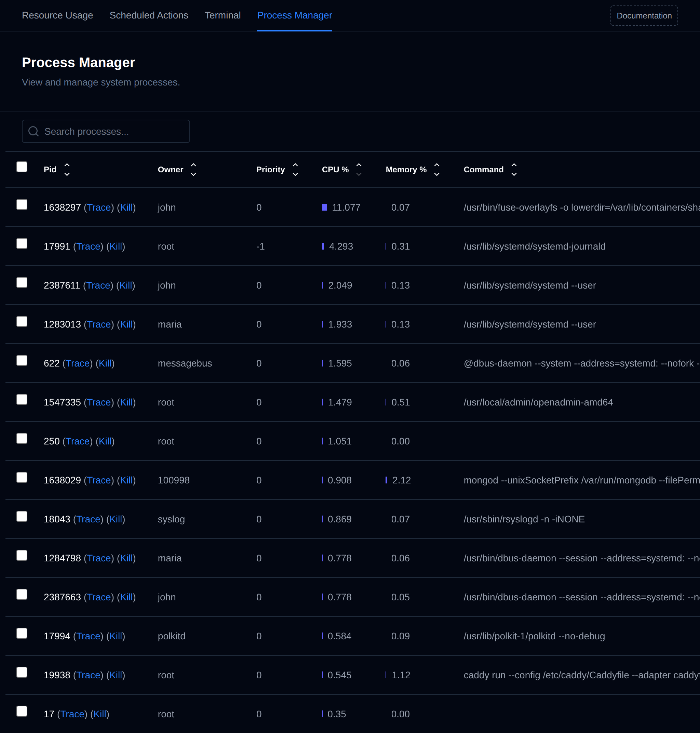Screen dimensions: 700x733
Task: Kill mongod process 1638029
Action: [126, 481]
